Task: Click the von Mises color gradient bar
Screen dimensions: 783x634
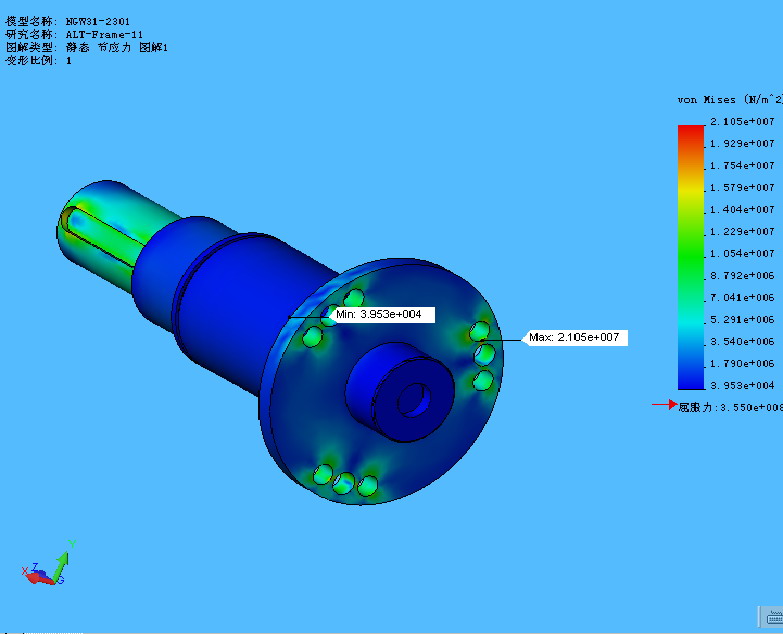Action: point(691,257)
